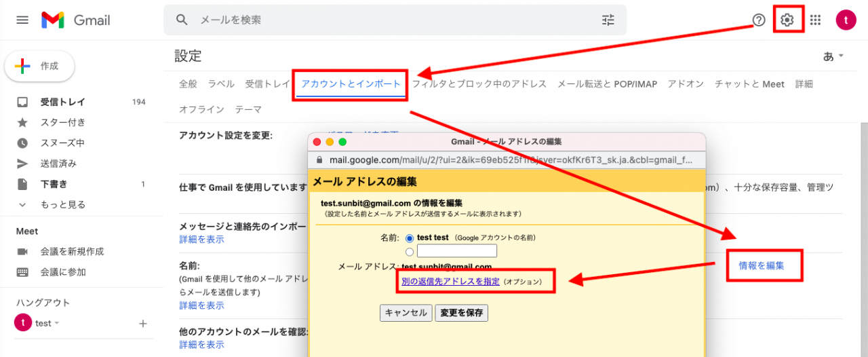The width and height of the screenshot is (868, 357).
Task: Switch to メール転送と POP/IMAP tab
Action: point(607,84)
